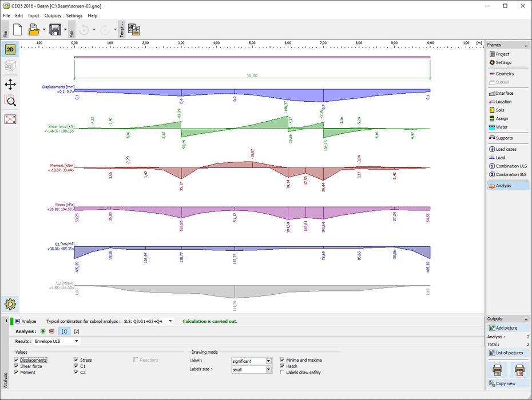Open the Outputs menu
Screen dimensions: 532x400
tap(53, 16)
